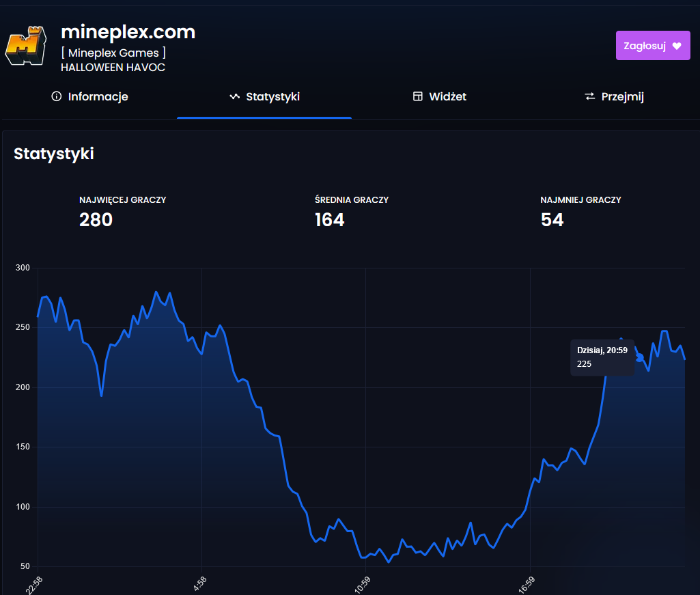The height and width of the screenshot is (595, 700).
Task: Click the highlighted 20:59 data point on chart
Action: pyautogui.click(x=640, y=357)
